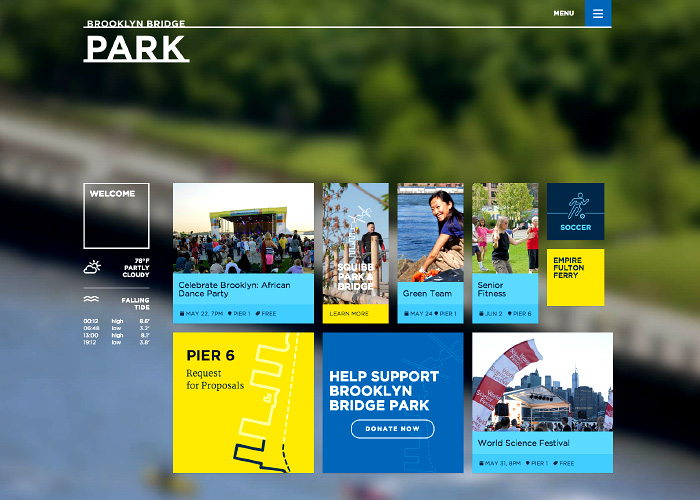The height and width of the screenshot is (500, 700).
Task: Click calendar icon beside Jun 2
Action: (x=481, y=314)
